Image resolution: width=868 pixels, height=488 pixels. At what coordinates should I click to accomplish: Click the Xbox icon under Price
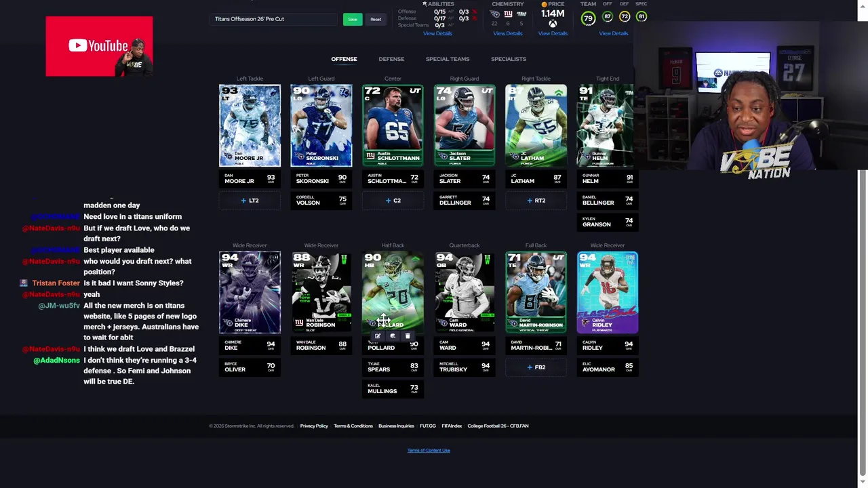553,24
